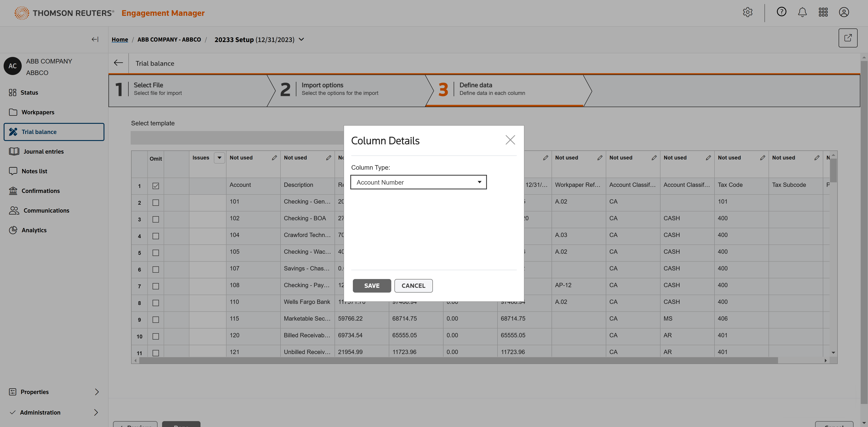Expand the Issues column filter dropdown
This screenshot has width=868, height=427.
[x=219, y=158]
